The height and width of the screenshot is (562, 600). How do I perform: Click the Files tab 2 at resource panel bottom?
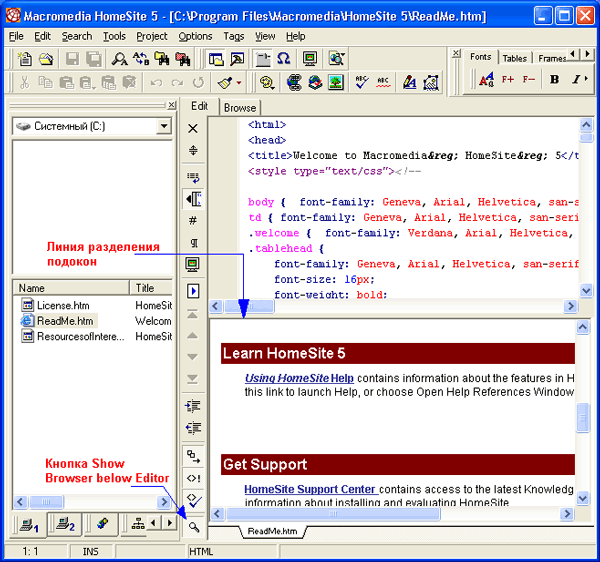[x=65, y=524]
